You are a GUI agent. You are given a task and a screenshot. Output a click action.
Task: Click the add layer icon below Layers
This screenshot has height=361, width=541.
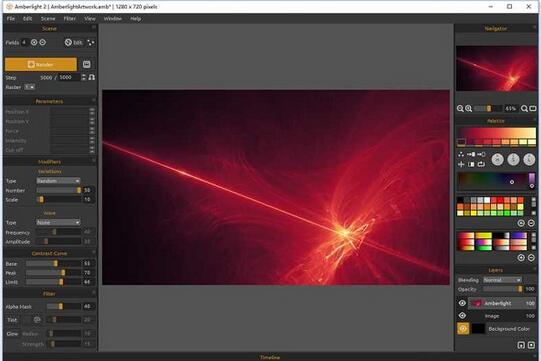click(521, 345)
